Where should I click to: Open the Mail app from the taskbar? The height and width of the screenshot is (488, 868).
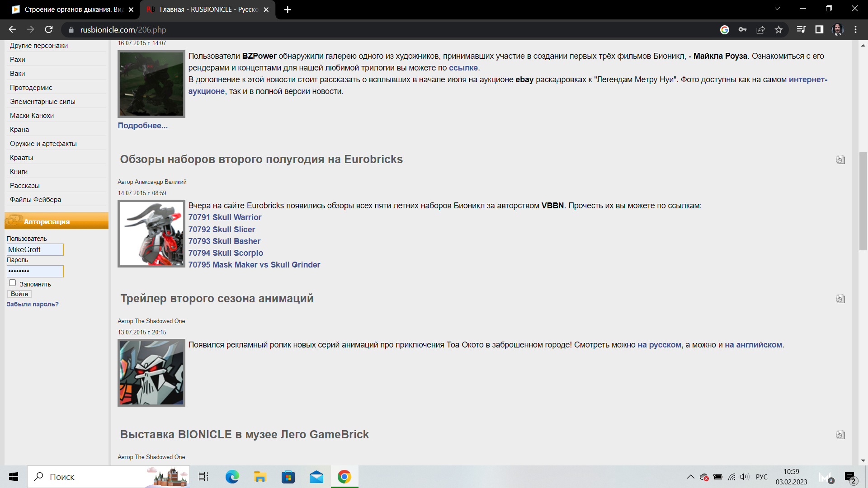316,477
